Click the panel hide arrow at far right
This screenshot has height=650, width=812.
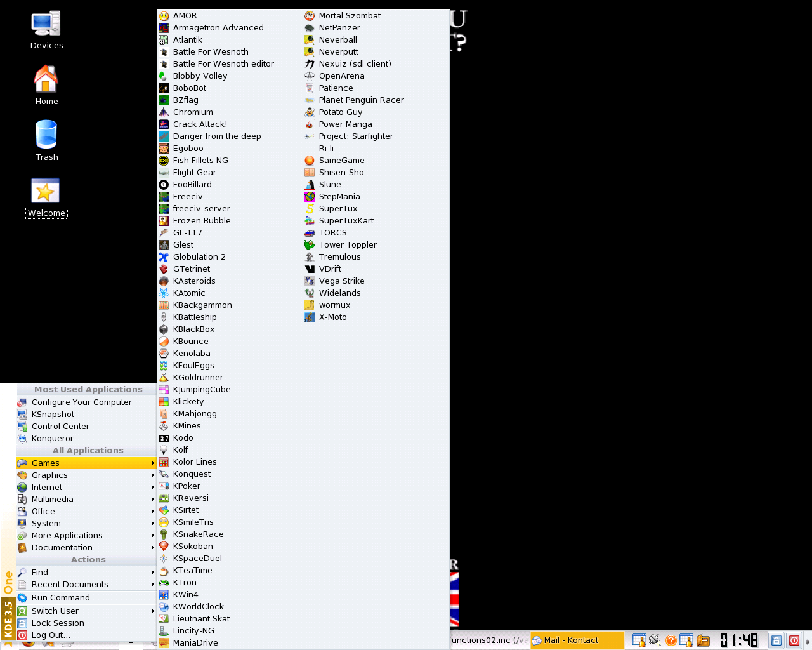click(x=808, y=641)
